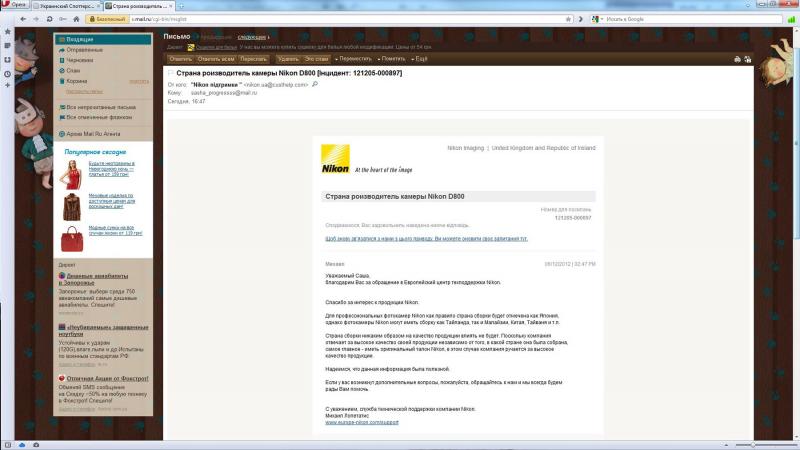Click the arrow next to the address bar
Screen dimensions: 800x450
pyautogui.click(x=580, y=19)
